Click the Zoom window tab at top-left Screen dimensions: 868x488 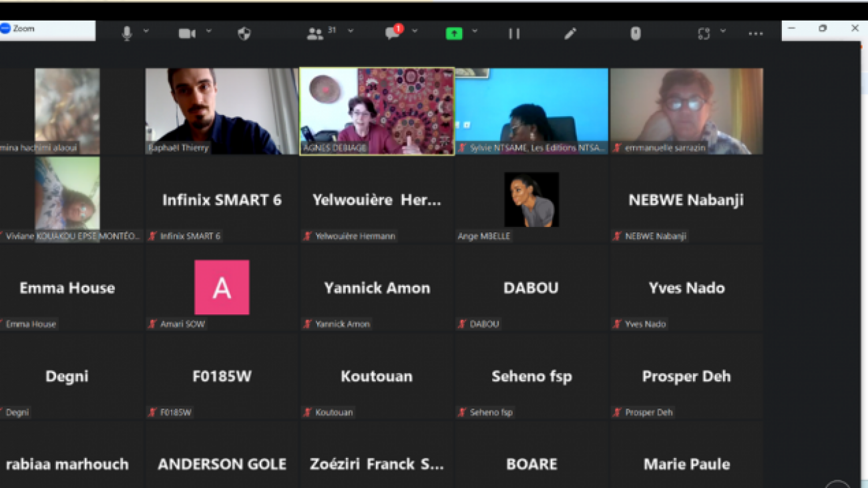47,29
